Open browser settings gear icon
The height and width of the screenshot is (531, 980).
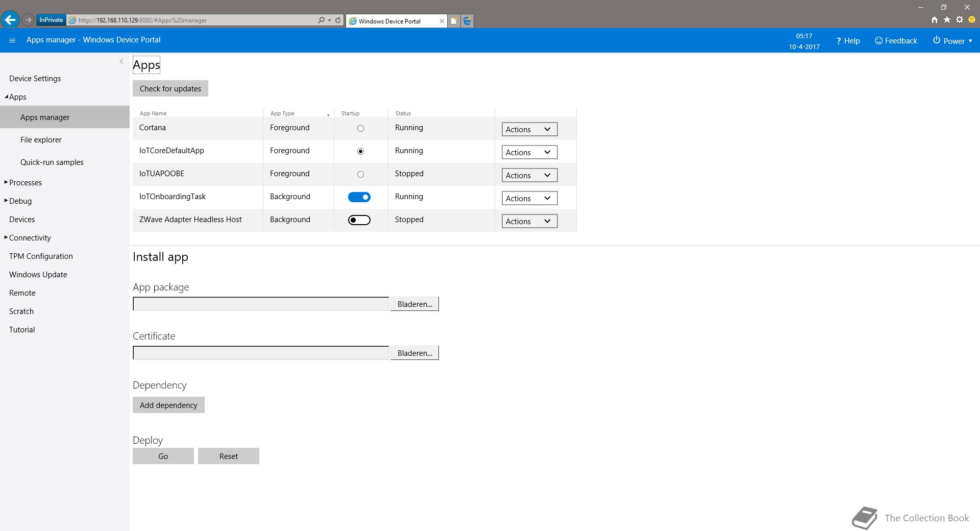[x=959, y=20]
